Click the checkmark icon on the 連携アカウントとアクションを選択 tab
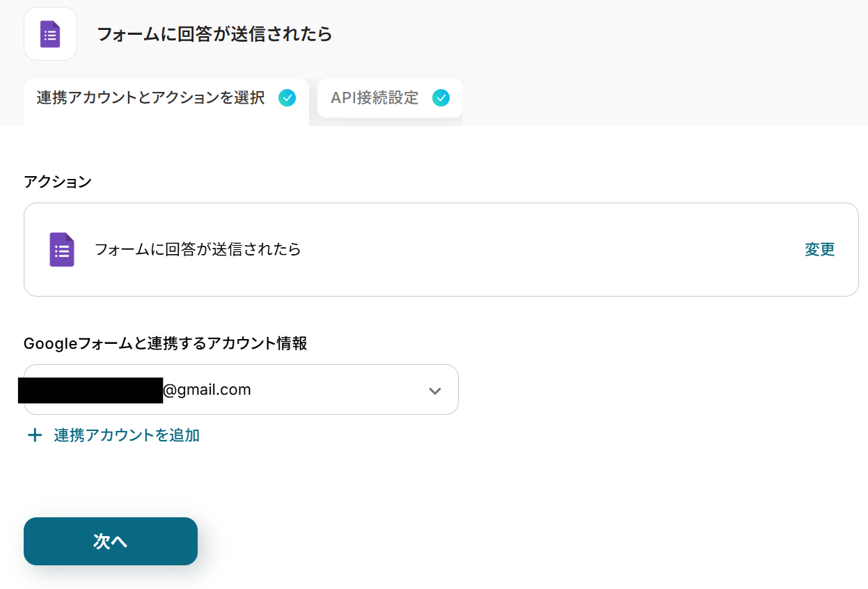868x589 pixels. 287,98
